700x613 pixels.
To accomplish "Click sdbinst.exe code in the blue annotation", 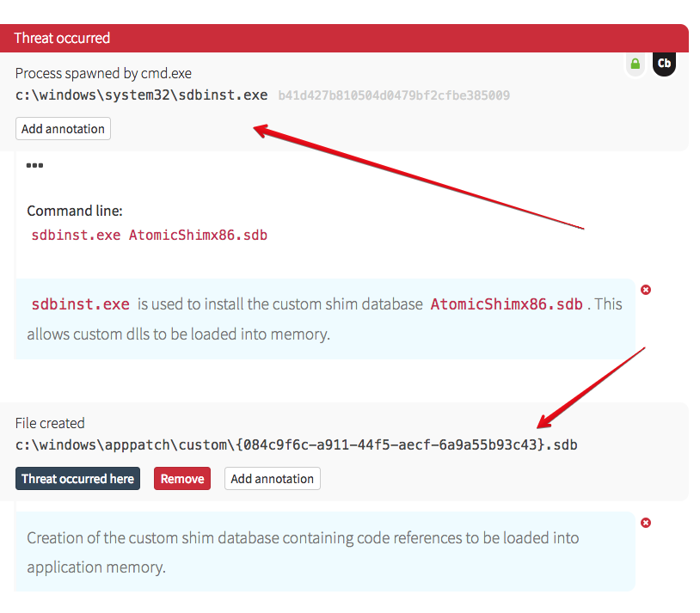I will 80,304.
